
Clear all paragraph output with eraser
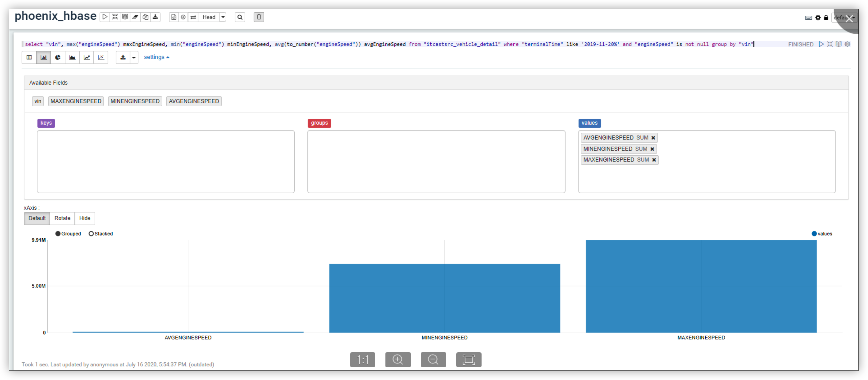(x=135, y=17)
